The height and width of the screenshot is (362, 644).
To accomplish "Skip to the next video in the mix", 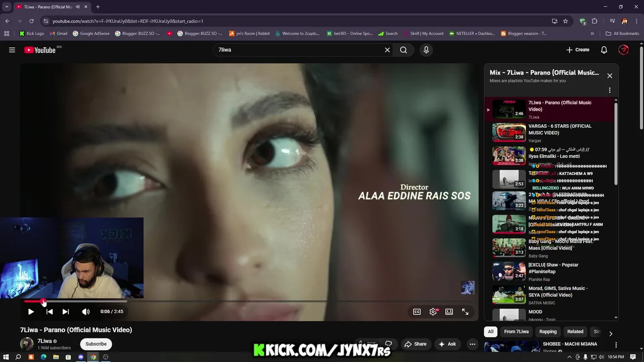I will (65, 312).
